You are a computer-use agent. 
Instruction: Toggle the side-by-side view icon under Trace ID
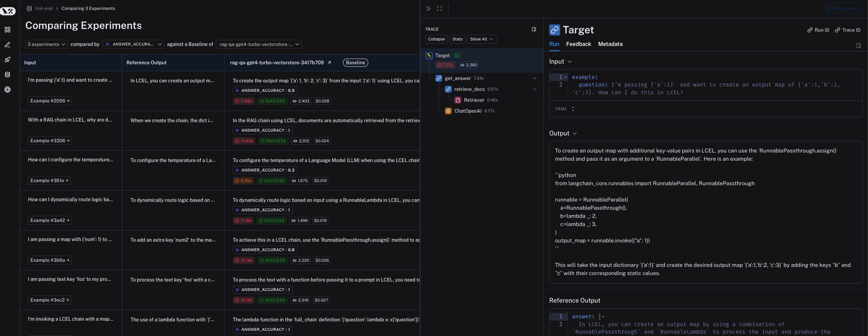pyautogui.click(x=858, y=46)
